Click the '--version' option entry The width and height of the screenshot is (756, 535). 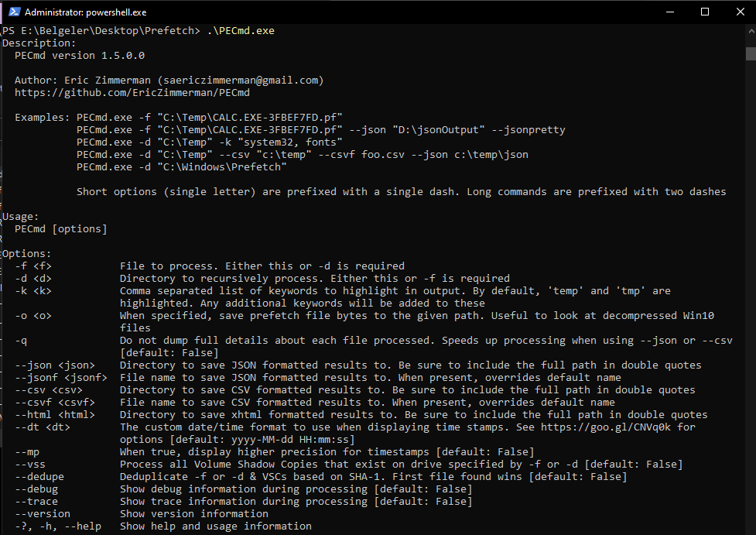coord(43,514)
